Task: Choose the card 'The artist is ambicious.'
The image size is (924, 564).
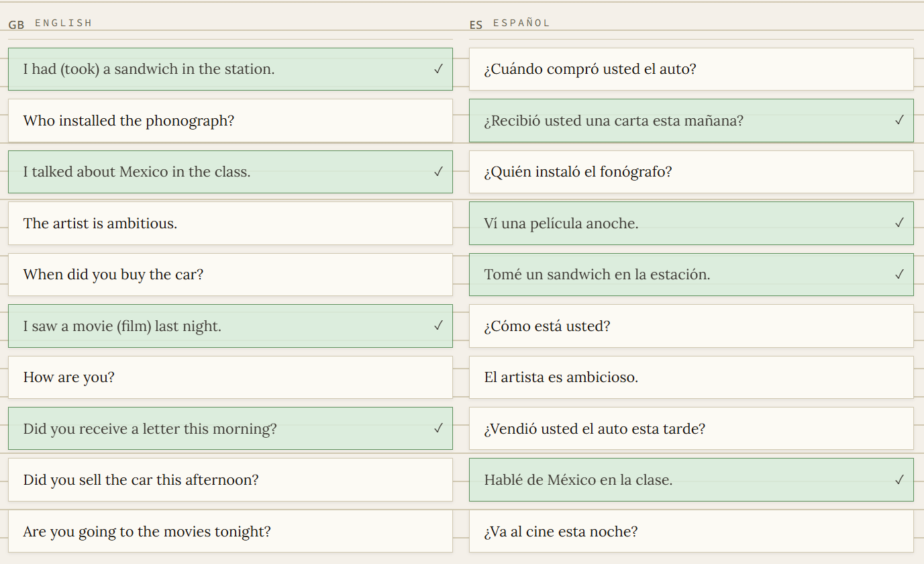Action: (x=230, y=223)
